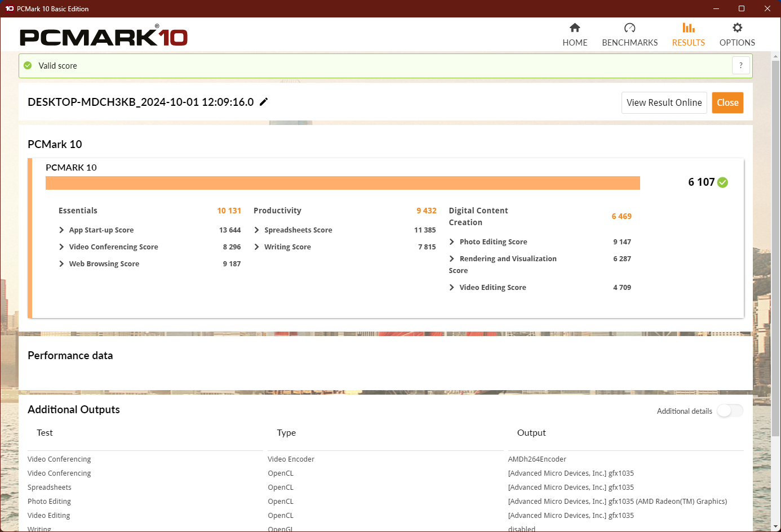This screenshot has width=781, height=532.
Task: Expand the Writing Score row
Action: (x=257, y=247)
